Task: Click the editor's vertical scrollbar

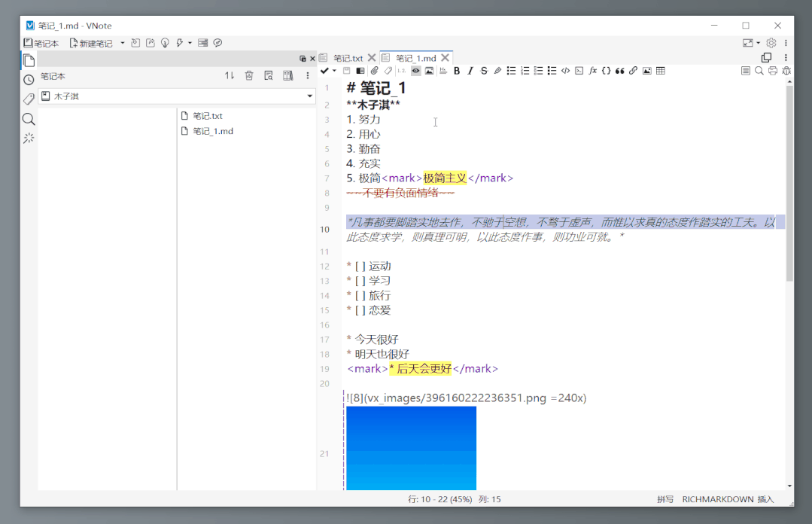Action: tap(789, 181)
